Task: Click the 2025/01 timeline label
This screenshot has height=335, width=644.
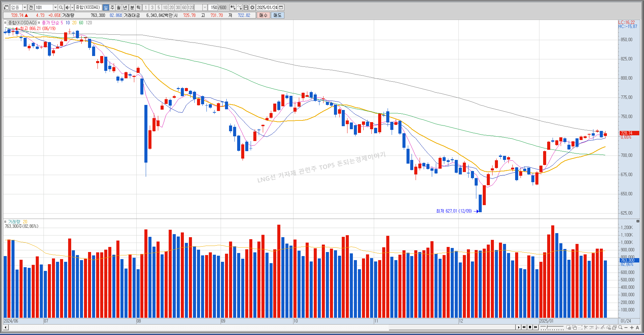Action: 547,321
